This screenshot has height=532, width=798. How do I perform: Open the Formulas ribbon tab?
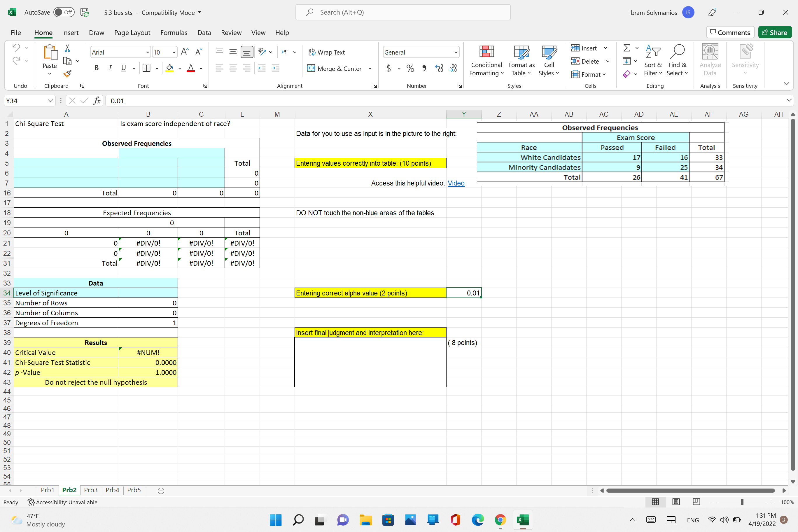(174, 33)
